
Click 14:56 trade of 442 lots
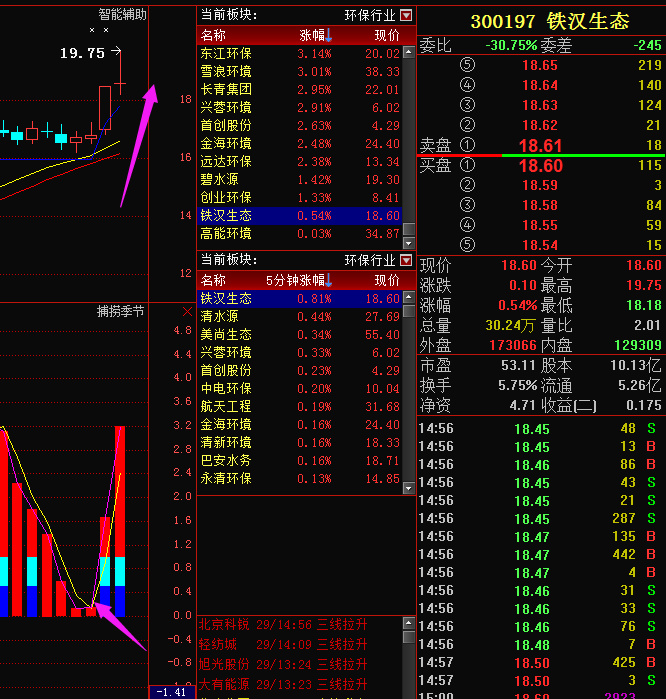540,555
